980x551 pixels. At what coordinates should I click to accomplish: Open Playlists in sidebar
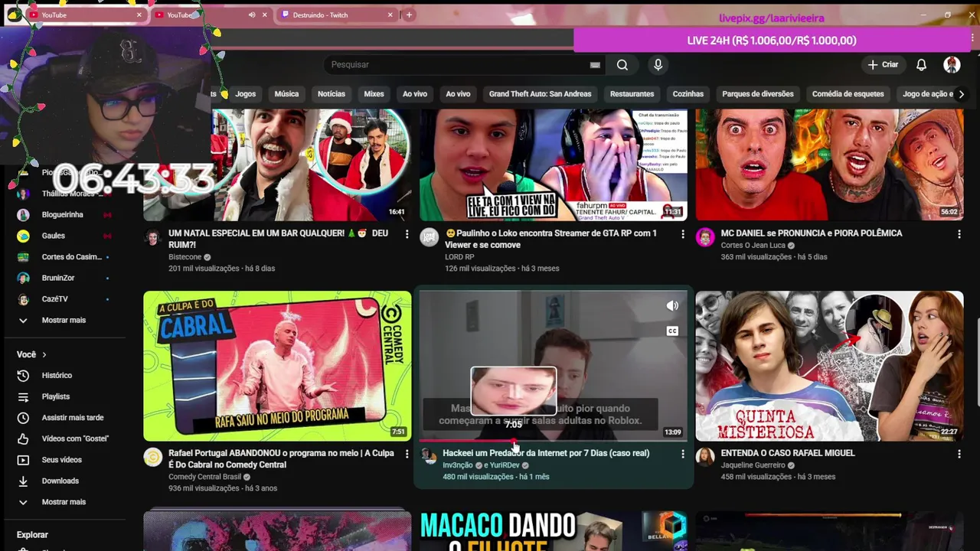pos(56,396)
